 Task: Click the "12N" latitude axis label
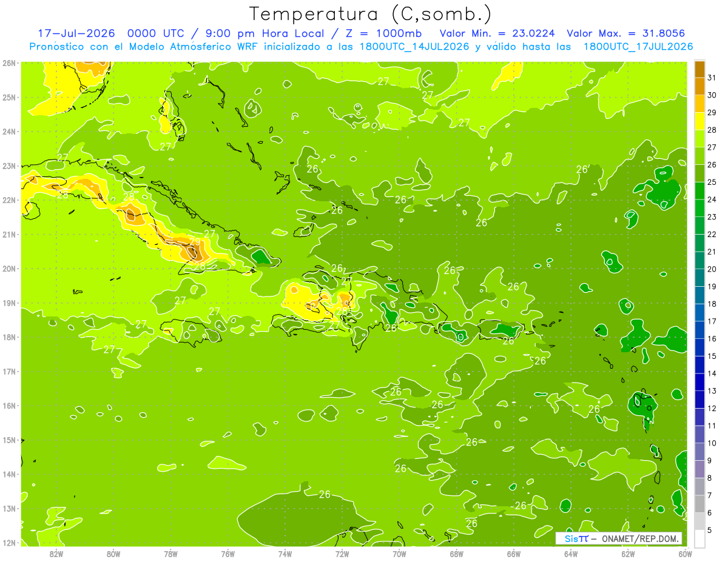(9, 543)
